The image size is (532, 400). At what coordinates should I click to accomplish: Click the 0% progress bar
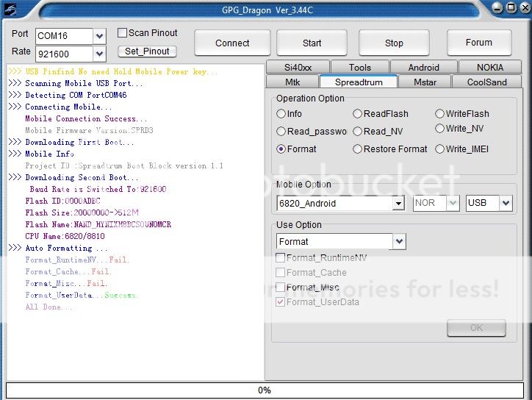pos(265,390)
